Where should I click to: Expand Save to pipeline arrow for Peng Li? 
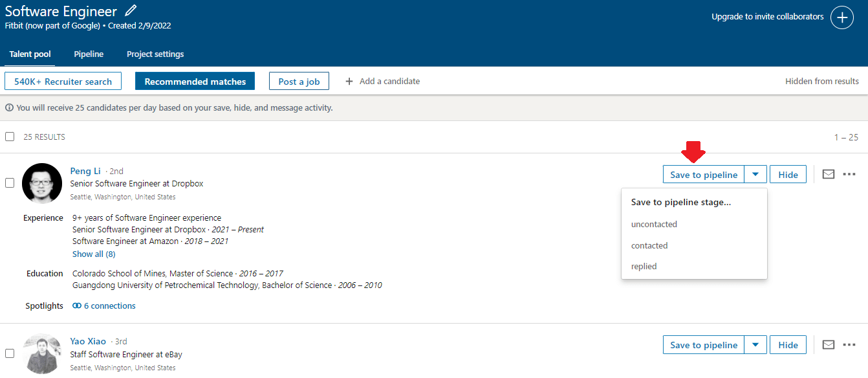coord(755,174)
